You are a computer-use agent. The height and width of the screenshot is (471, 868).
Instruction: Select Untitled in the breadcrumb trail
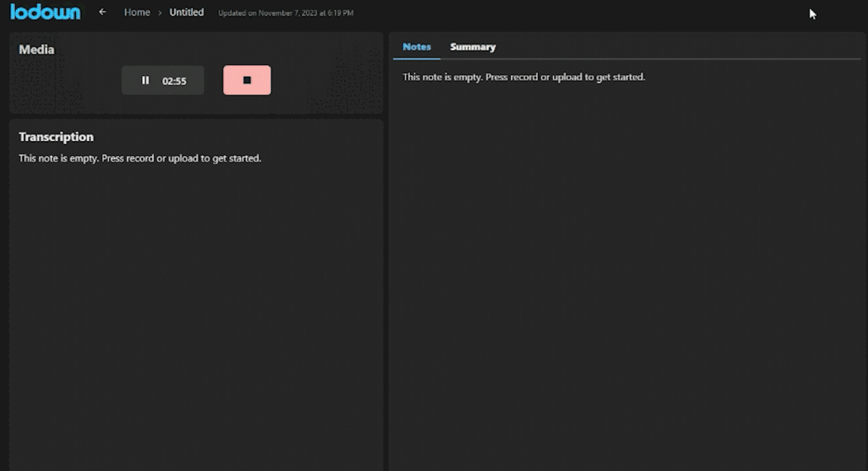point(186,12)
